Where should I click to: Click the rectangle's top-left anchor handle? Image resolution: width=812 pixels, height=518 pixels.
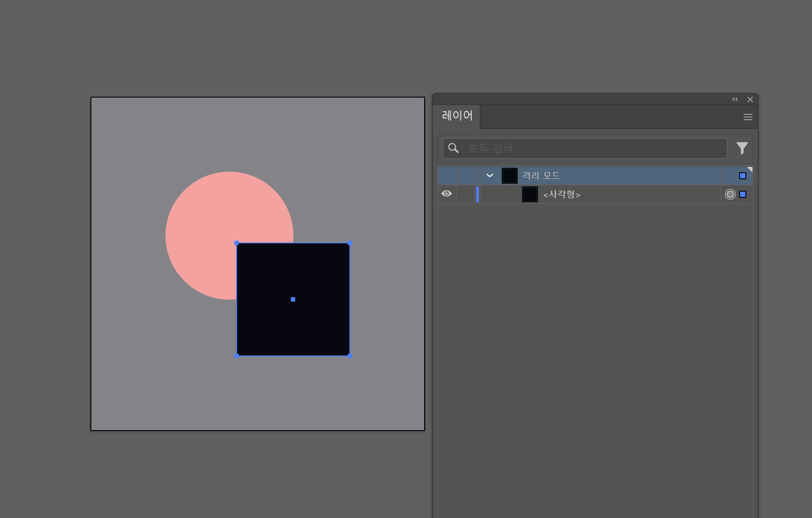click(237, 243)
